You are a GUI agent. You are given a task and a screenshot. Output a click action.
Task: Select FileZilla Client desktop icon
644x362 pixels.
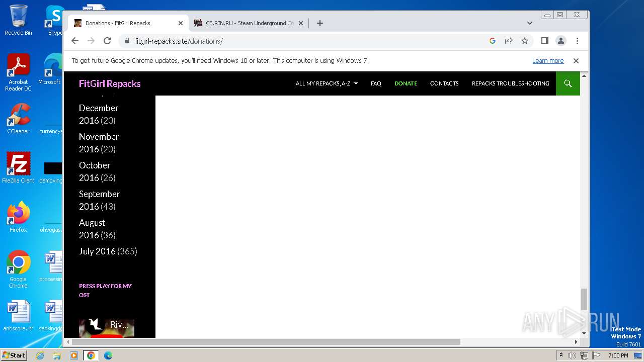coord(18,167)
